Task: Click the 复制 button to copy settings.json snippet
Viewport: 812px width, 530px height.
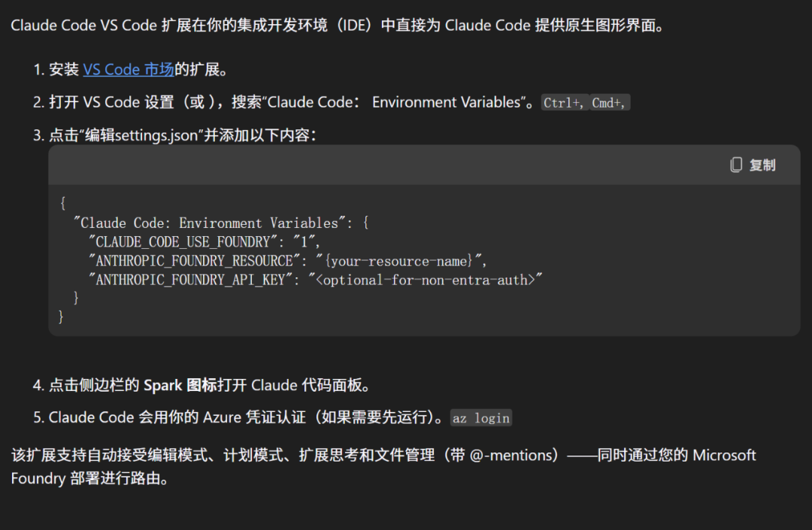Action: [762, 165]
